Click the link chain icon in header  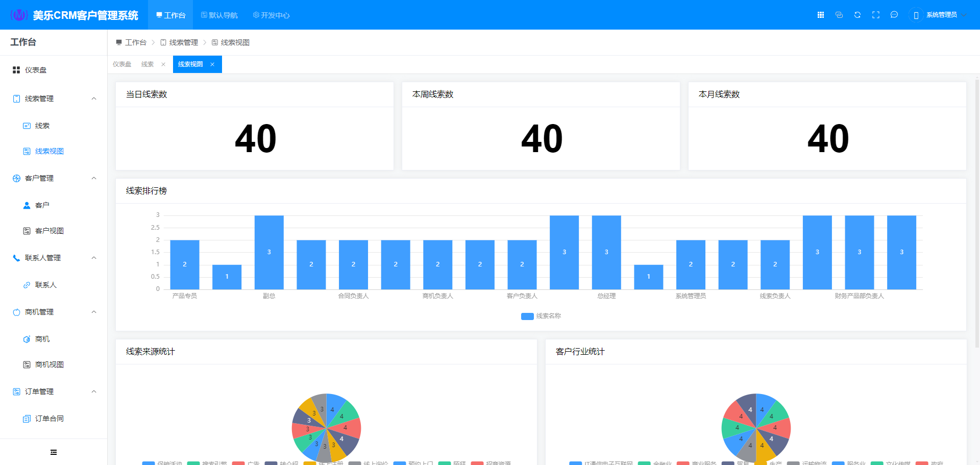[x=839, y=15]
